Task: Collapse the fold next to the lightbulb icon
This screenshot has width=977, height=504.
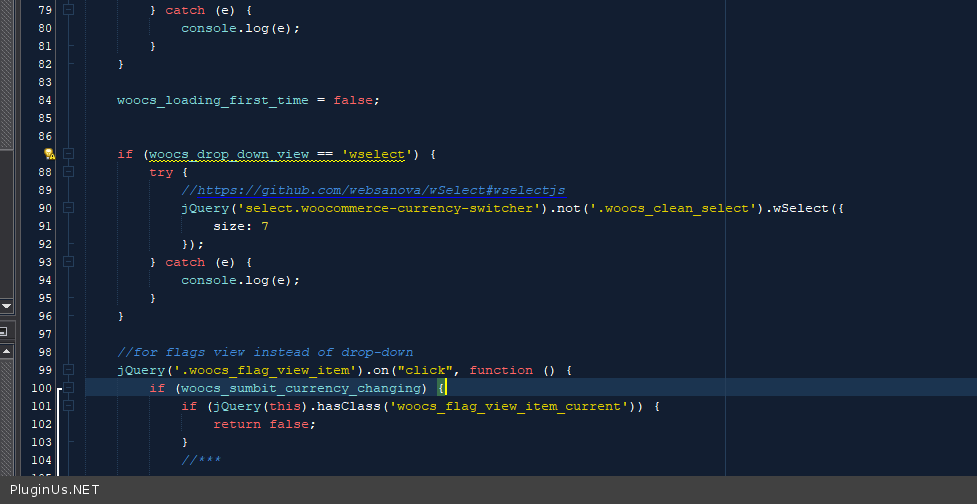Action: [68, 154]
